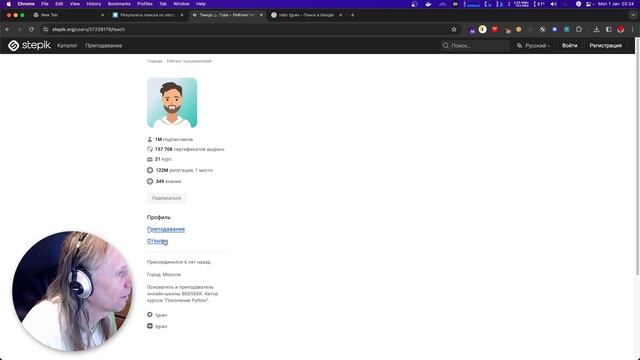Open the Profiles menu
640x360 pixels.
click(x=144, y=4)
